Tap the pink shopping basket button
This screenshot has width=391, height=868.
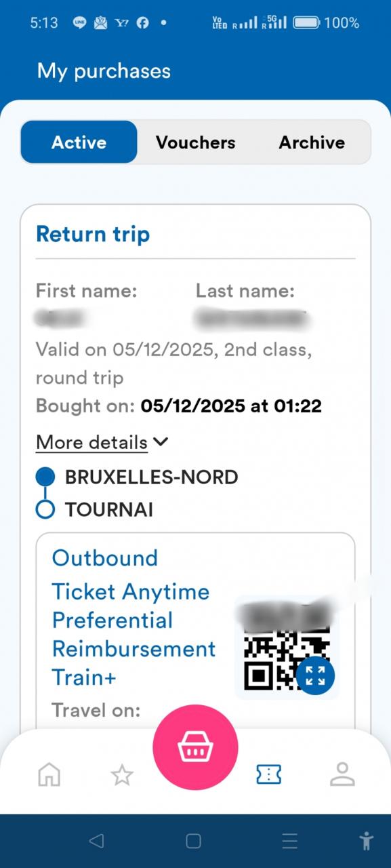pyautogui.click(x=195, y=747)
